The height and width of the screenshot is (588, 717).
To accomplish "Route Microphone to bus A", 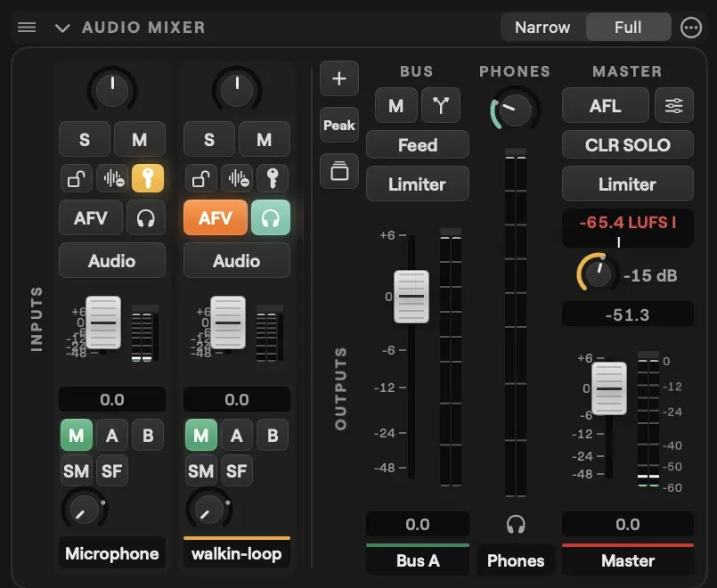I will (x=112, y=436).
